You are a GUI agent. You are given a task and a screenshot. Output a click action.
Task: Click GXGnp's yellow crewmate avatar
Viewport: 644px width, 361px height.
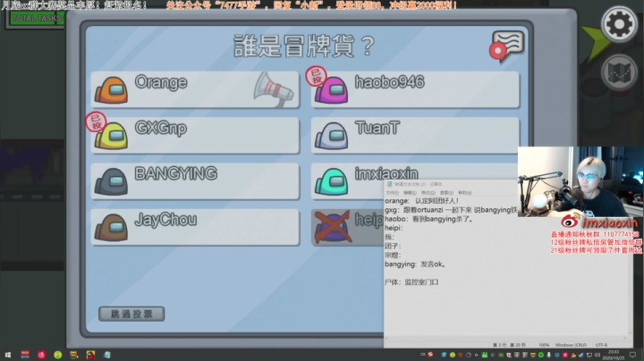pos(111,136)
